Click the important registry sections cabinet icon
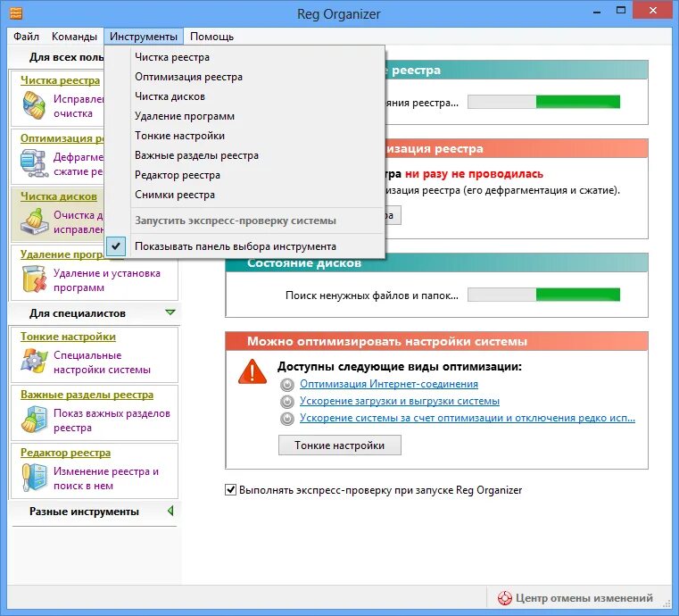Screen dimensions: 679x616 tap(34, 420)
